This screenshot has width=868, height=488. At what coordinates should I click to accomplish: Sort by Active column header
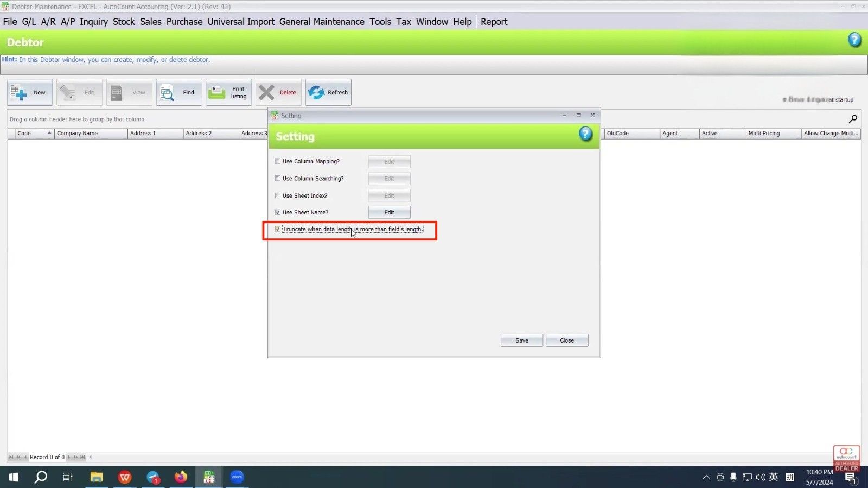(x=722, y=134)
